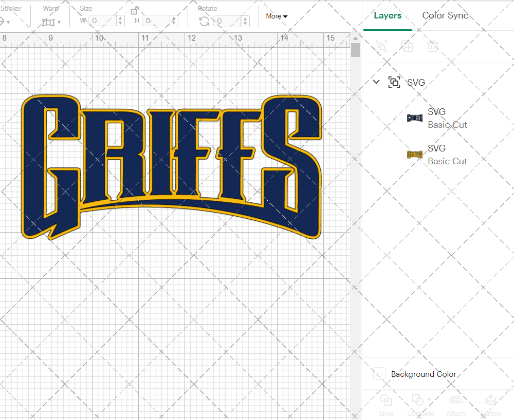This screenshot has height=420, width=514.
Task: Select the Layers tab
Action: (x=388, y=15)
